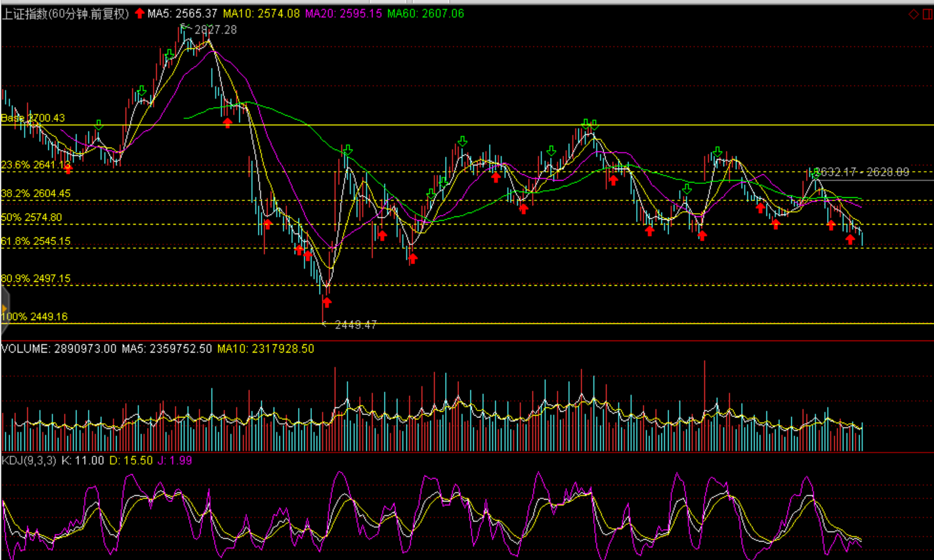Click the red buy arrow near 23.6% label
This screenshot has height=560, width=934.
point(68,169)
